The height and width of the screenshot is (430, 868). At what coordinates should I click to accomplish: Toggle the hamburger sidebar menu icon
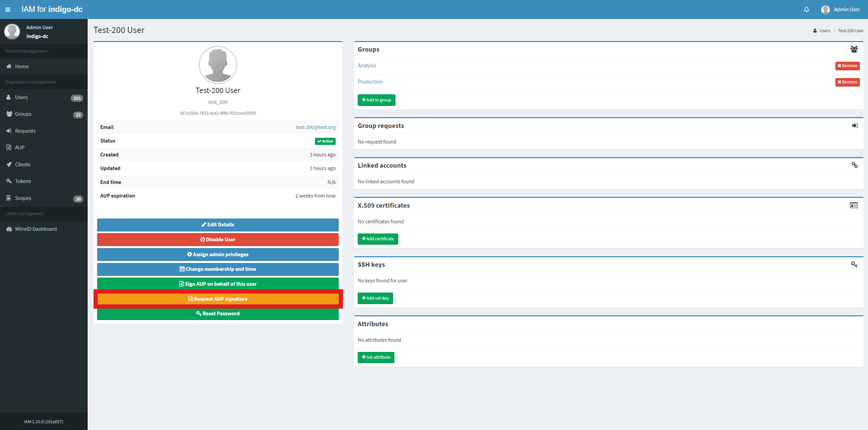tap(8, 10)
